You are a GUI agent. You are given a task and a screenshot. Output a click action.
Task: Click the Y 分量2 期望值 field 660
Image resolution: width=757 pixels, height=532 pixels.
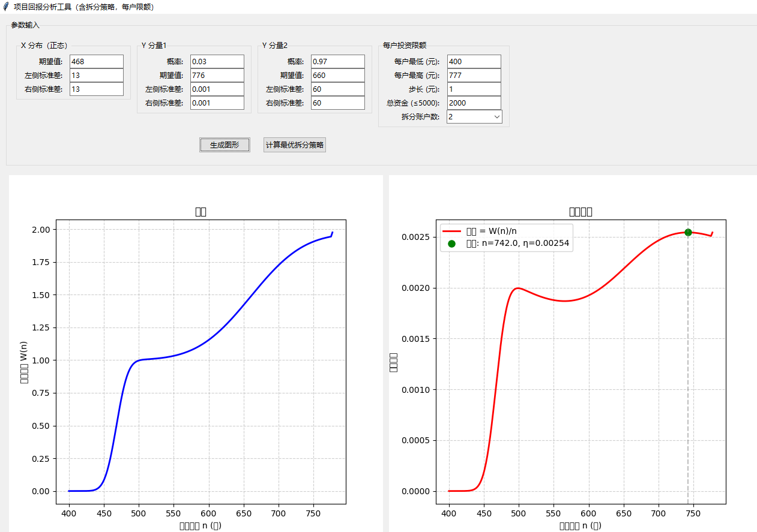coord(338,76)
